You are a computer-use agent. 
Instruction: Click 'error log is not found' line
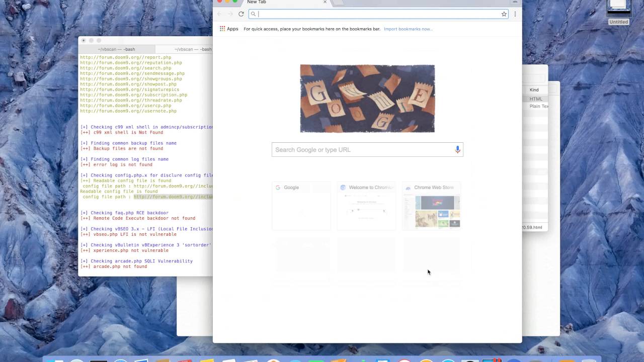pyautogui.click(x=116, y=164)
